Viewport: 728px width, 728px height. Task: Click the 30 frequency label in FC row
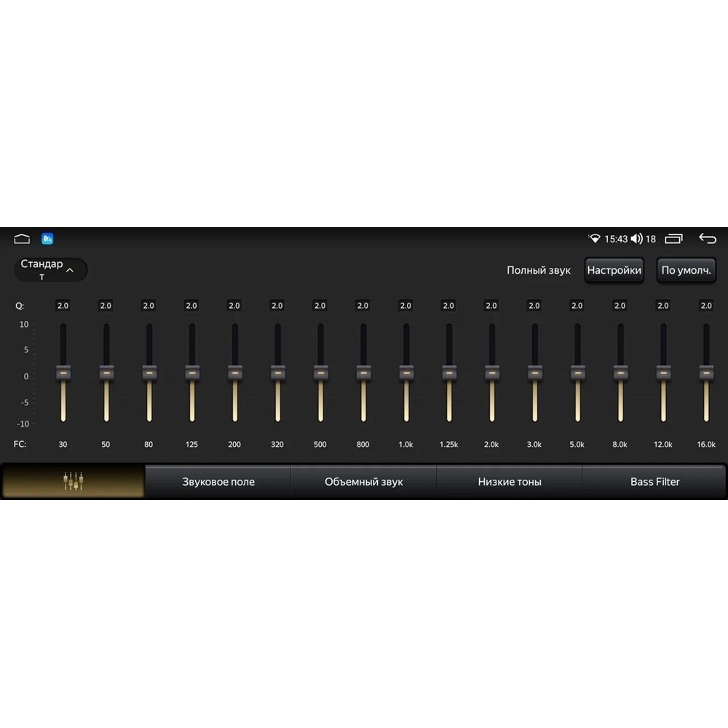63,444
